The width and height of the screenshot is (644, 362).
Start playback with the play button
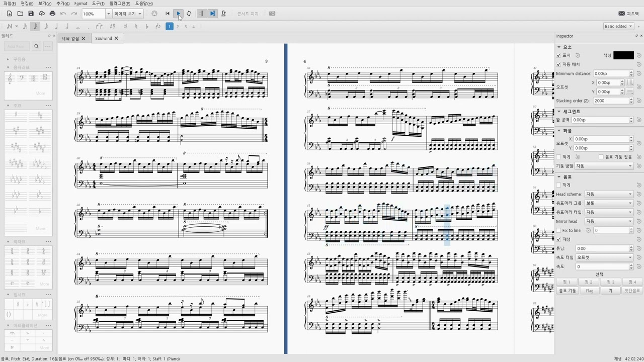pyautogui.click(x=179, y=14)
